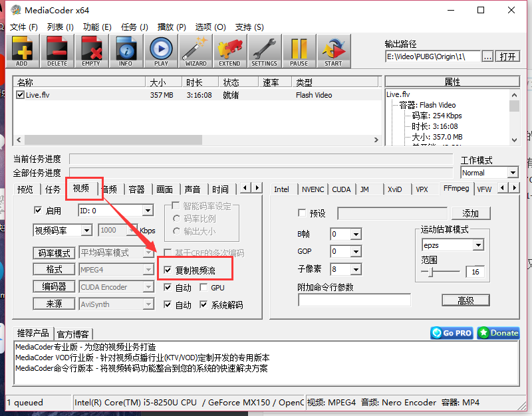The width and height of the screenshot is (532, 416).
Task: Switch to the 视频 tab
Action: 81,189
